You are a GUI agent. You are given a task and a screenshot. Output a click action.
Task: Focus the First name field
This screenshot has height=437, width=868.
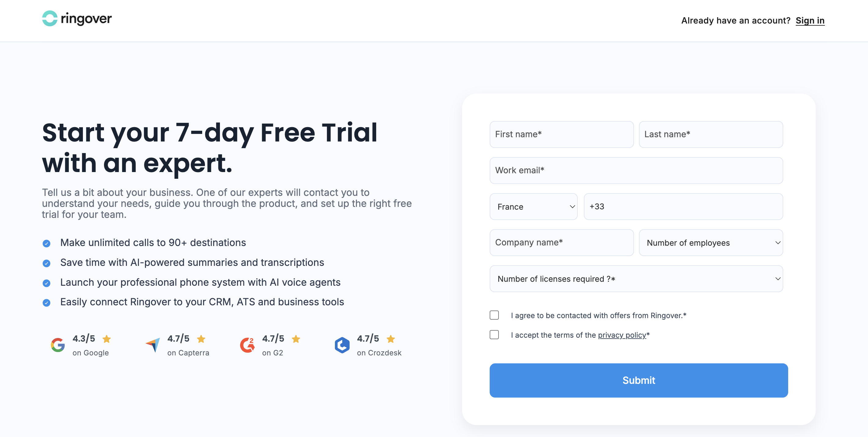[561, 134]
